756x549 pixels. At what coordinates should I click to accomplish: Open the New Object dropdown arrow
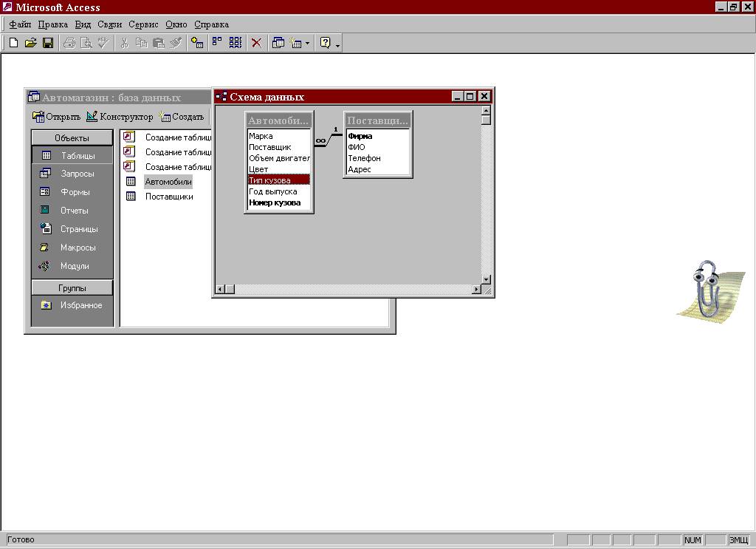[308, 44]
